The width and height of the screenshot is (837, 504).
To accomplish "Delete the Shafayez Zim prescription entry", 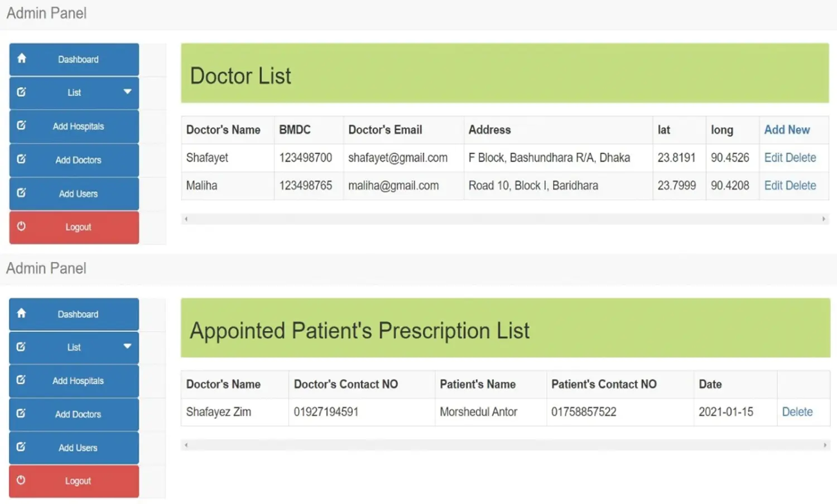I will coord(797,412).
